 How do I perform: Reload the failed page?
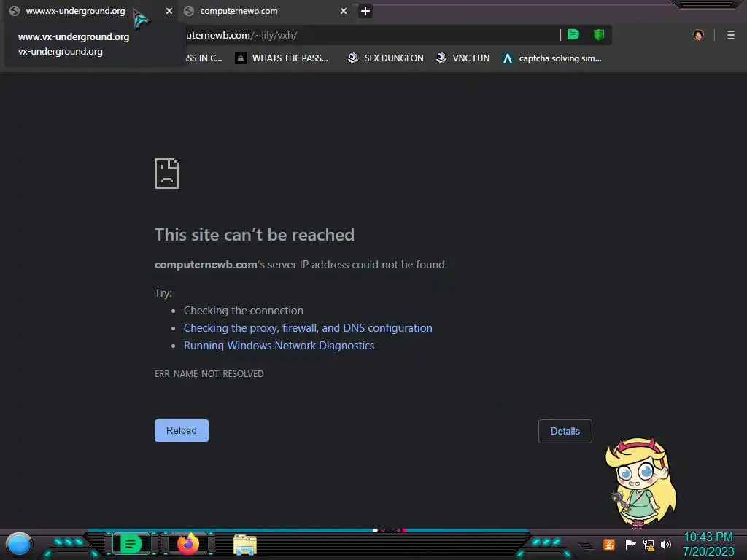pos(182,430)
